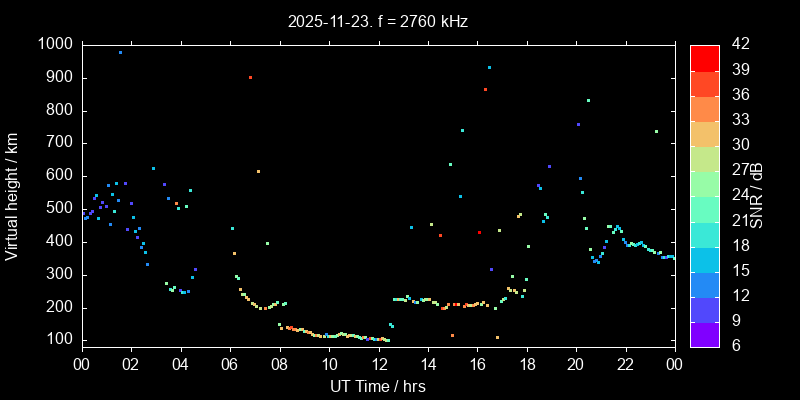Click the red 39–42 dB colorbar segment
The width and height of the screenshot is (800, 400).
tap(704, 58)
